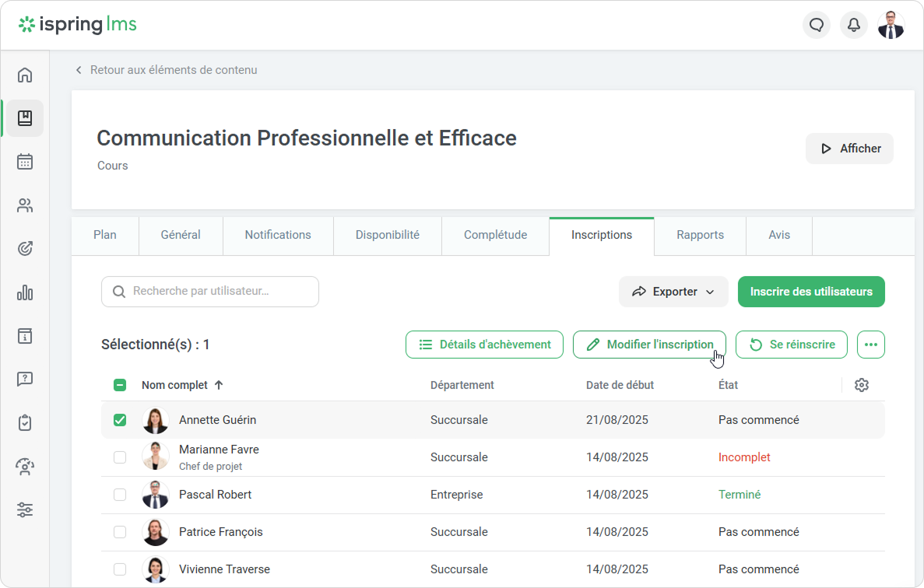Open the calendar icon in sidebar
Screen dimensions: 924x588
(25, 162)
